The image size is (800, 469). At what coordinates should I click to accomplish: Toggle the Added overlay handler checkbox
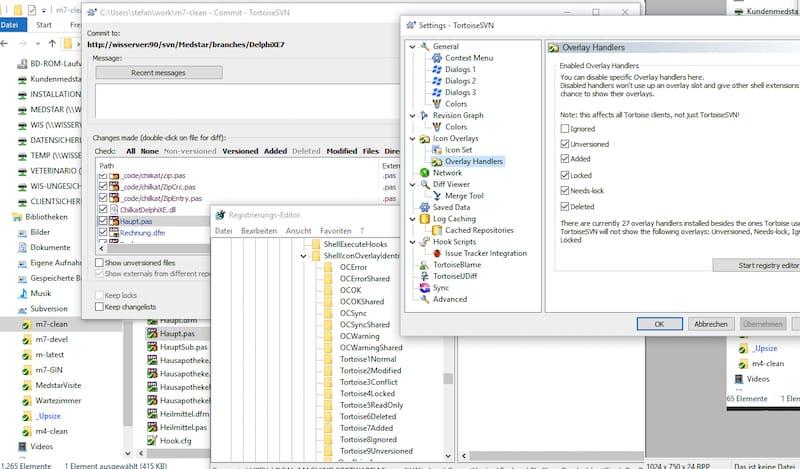(564, 159)
